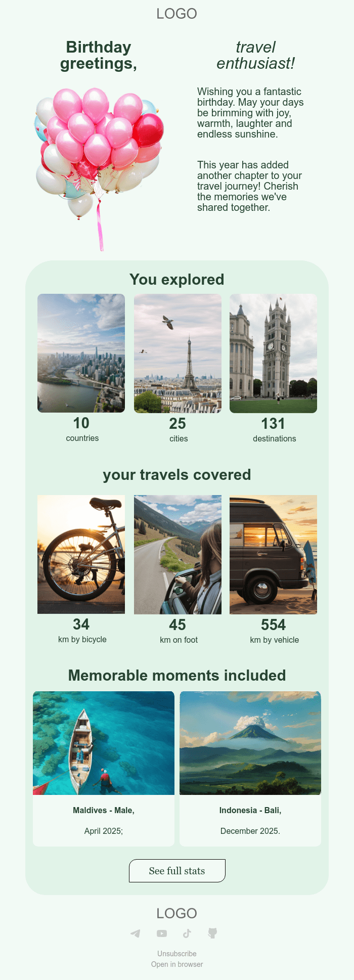Open the Eiffel Tower cities photo
Screen dimensions: 354x980
[178, 353]
